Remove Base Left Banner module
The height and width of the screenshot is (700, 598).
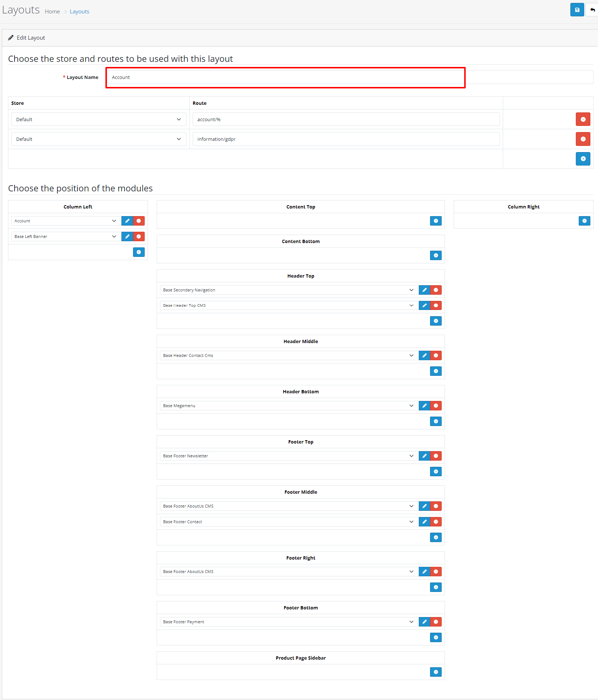click(139, 236)
